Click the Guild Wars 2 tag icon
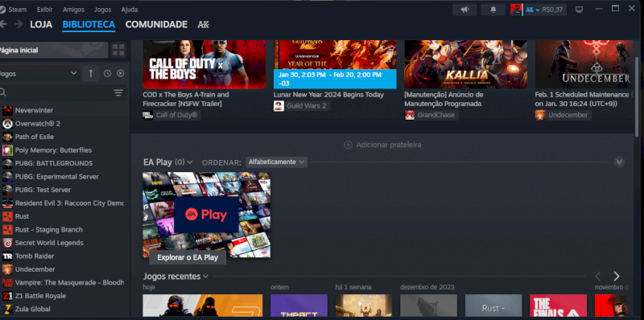Screen dimensions: 644x320 point(279,106)
